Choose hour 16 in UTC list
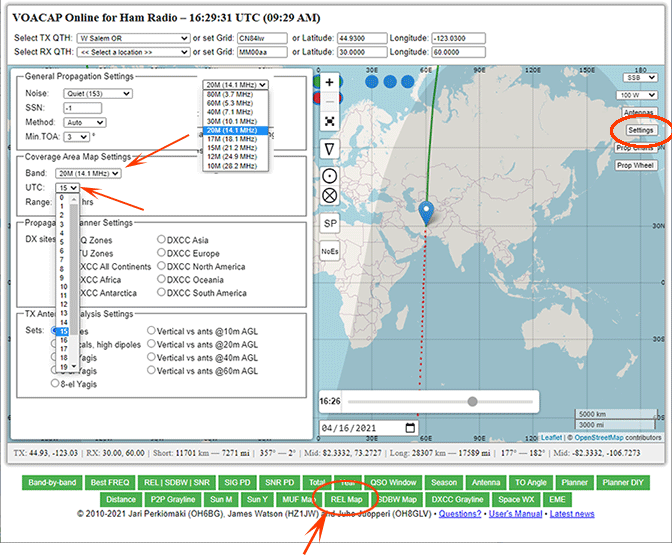This screenshot has width=672, height=557. click(x=64, y=340)
